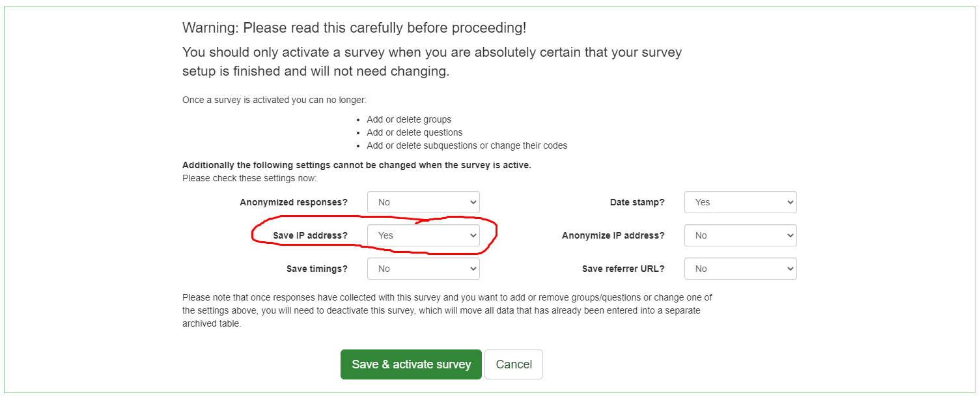Screen dimensions: 980x399
Task: Expand the Save timings dropdown
Action: (x=423, y=269)
